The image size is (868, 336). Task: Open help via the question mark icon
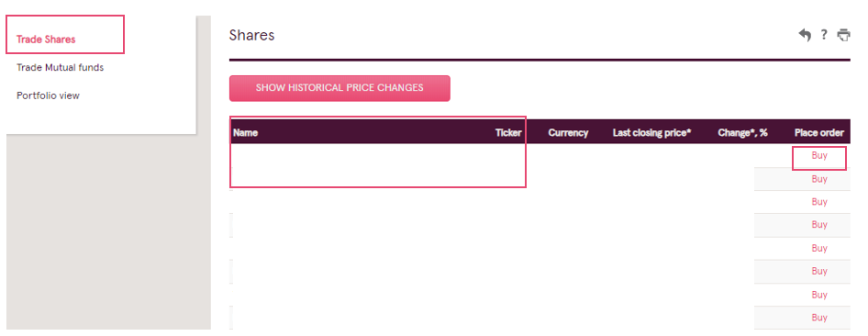coord(824,35)
